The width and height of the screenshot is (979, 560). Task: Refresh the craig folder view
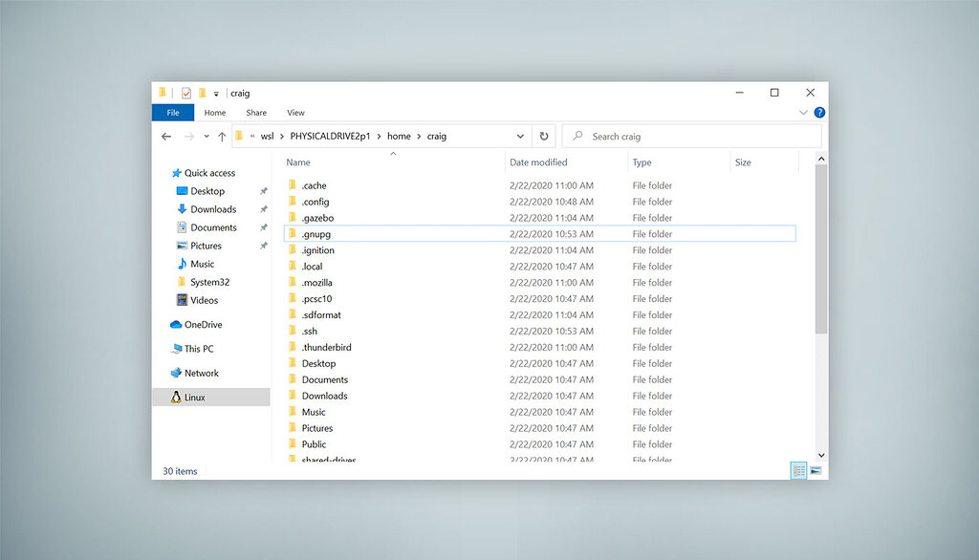click(x=544, y=136)
